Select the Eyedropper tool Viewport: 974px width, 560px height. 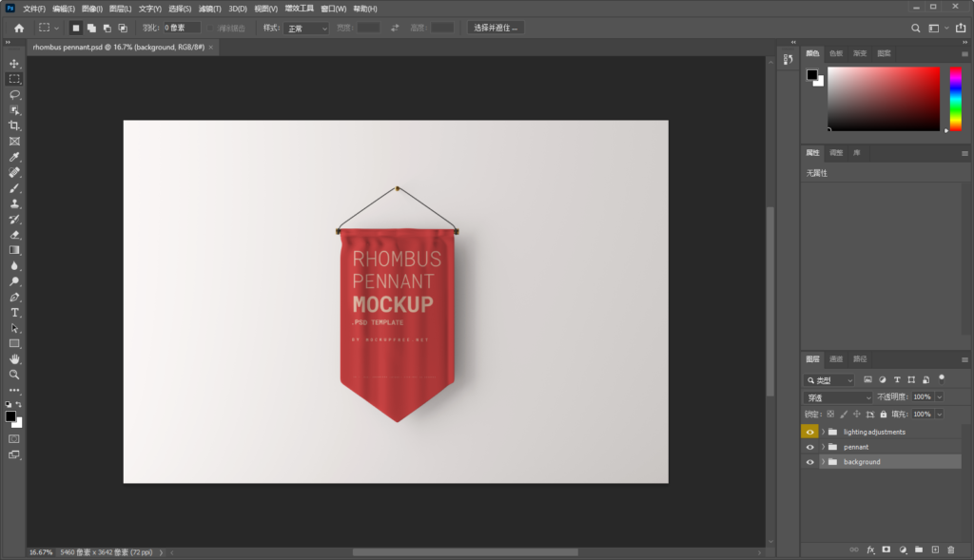[14, 157]
